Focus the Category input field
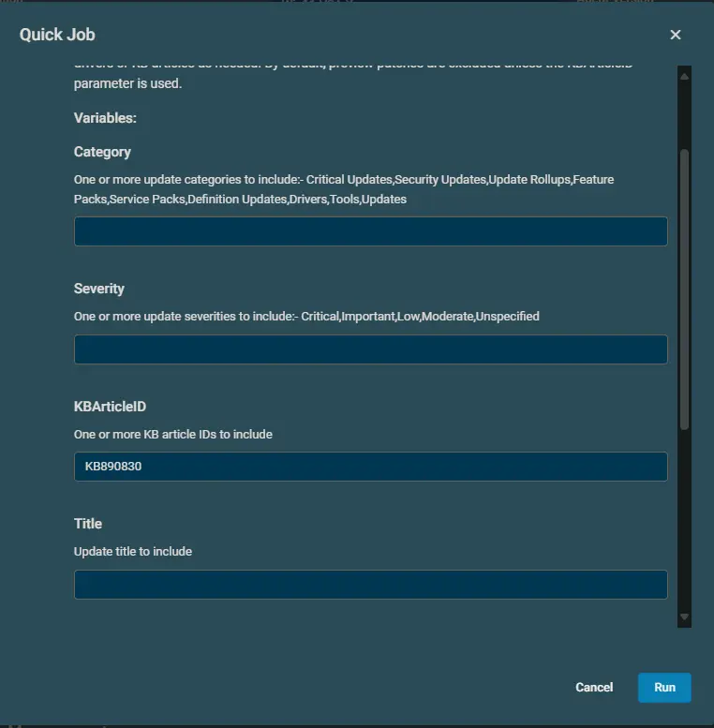The image size is (714, 728). tap(370, 231)
